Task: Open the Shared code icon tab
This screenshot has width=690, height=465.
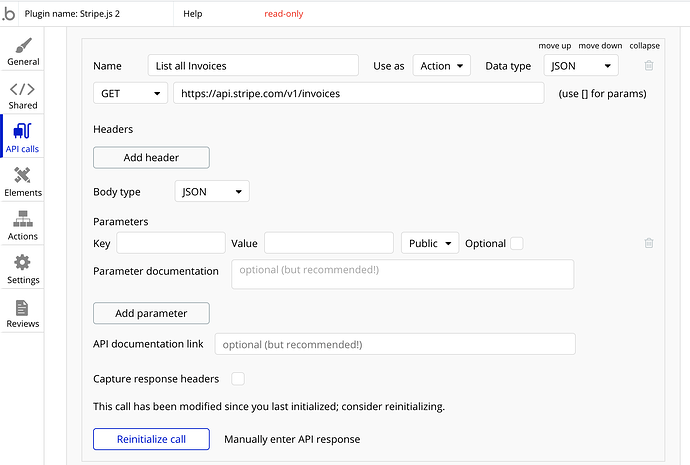Action: [23, 90]
